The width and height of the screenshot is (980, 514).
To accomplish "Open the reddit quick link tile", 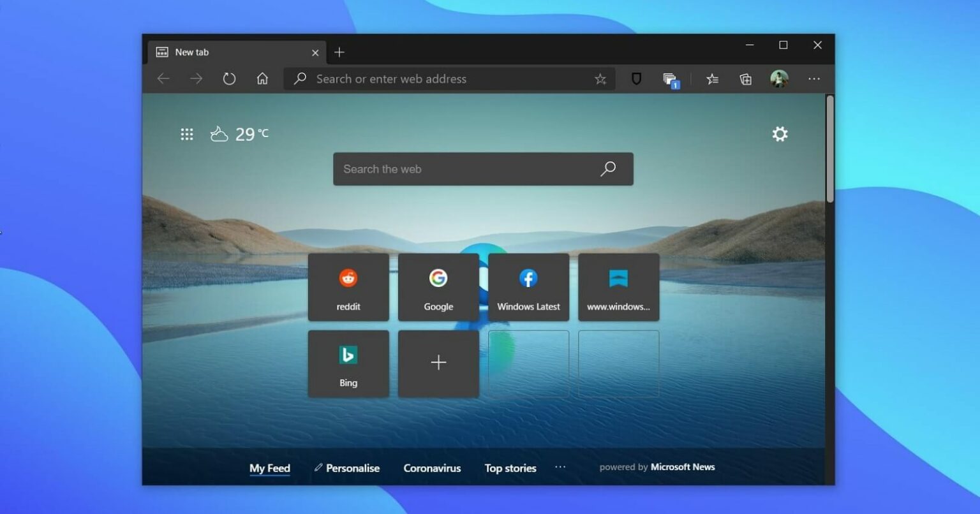I will tap(348, 287).
